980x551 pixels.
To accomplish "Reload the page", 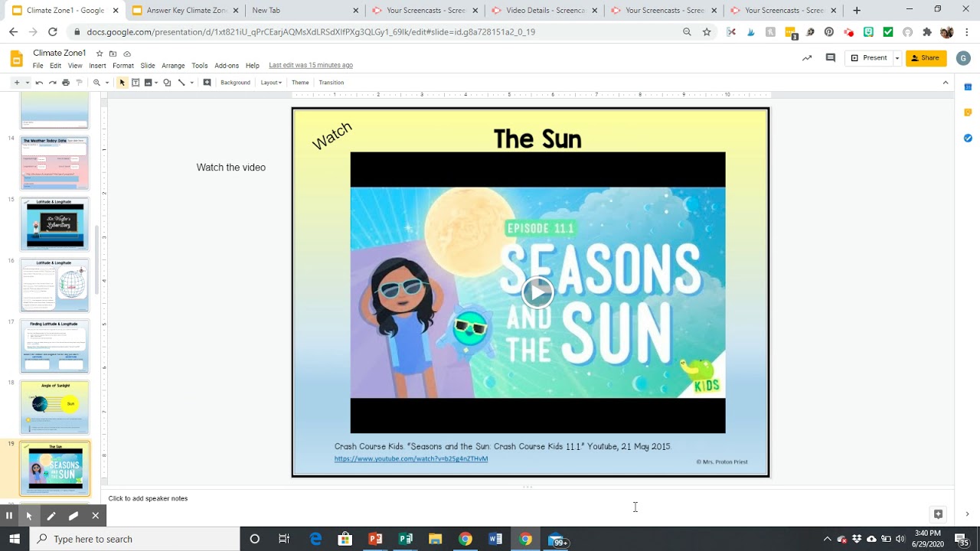I will (52, 32).
